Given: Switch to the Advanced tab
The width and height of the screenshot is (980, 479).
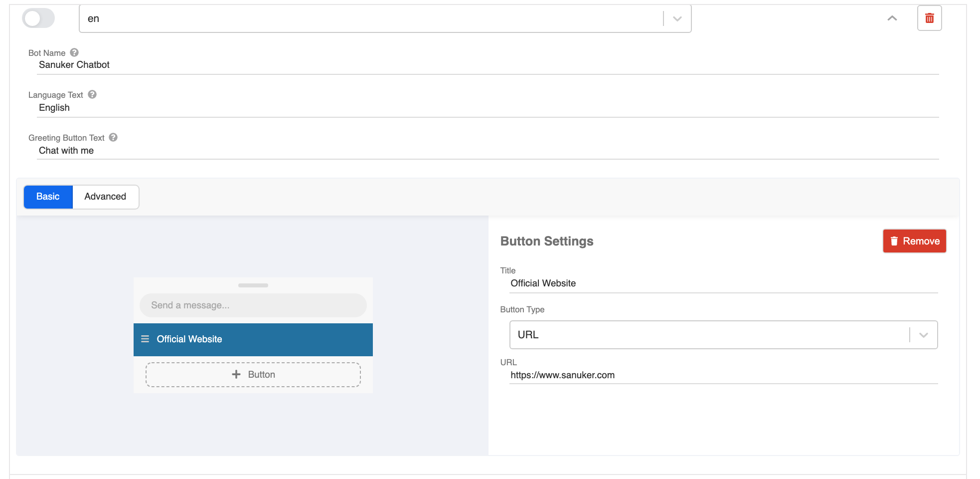Looking at the screenshot, I should point(105,197).
